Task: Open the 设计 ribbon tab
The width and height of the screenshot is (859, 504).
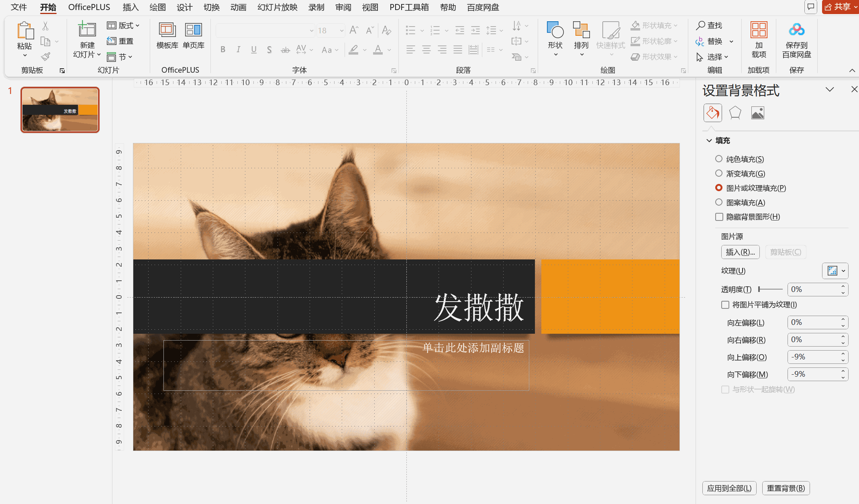Action: [x=184, y=7]
